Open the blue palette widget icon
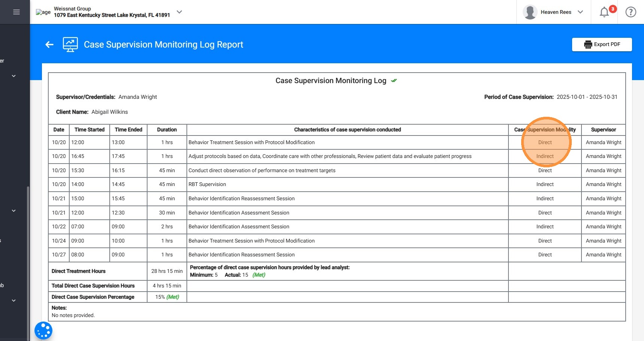Image resolution: width=644 pixels, height=341 pixels. pos(43,331)
